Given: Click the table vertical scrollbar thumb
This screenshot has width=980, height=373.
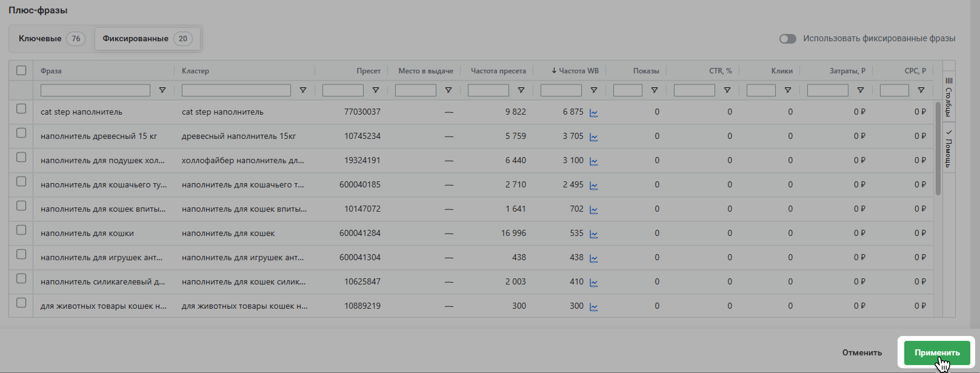Looking at the screenshot, I should (x=938, y=148).
